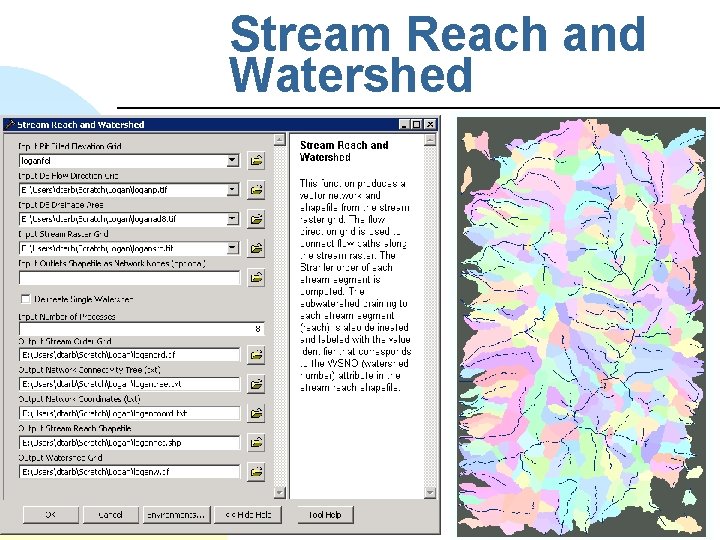
Task: Click the Output Watershed Grid path field
Action: pos(129,472)
